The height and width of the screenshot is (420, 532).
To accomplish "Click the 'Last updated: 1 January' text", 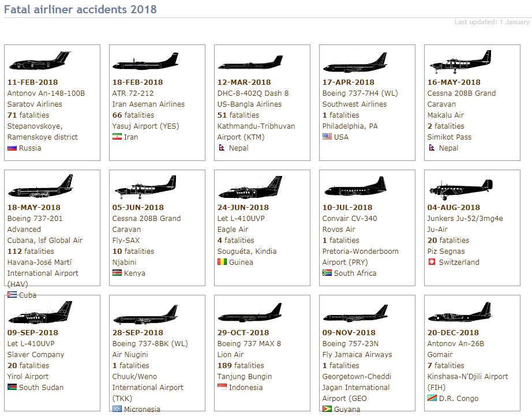I will coord(492,22).
